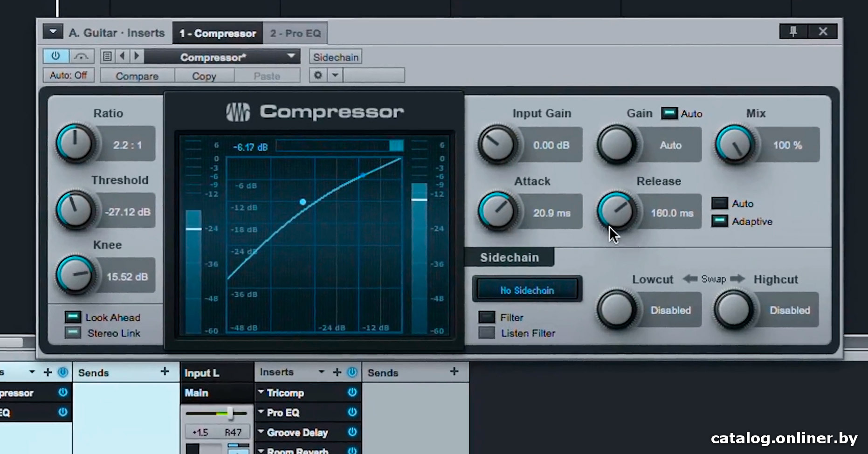
Task: Click the Ratio knob
Action: click(x=75, y=144)
